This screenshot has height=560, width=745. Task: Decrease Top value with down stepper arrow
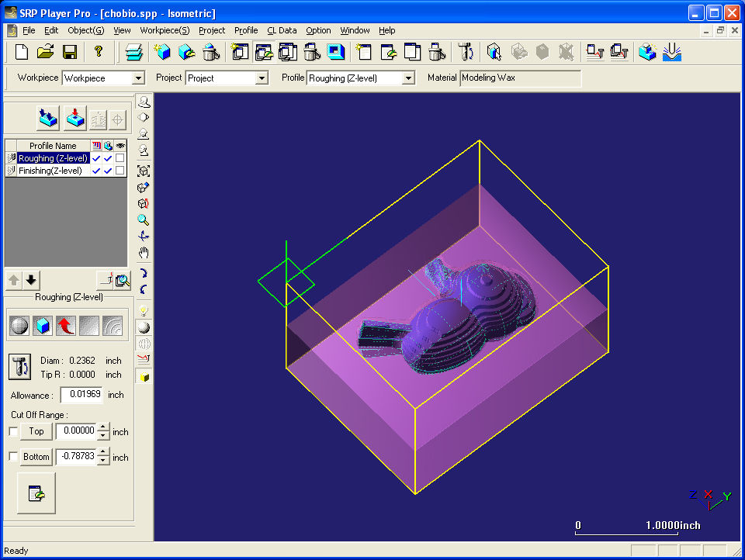click(x=103, y=436)
